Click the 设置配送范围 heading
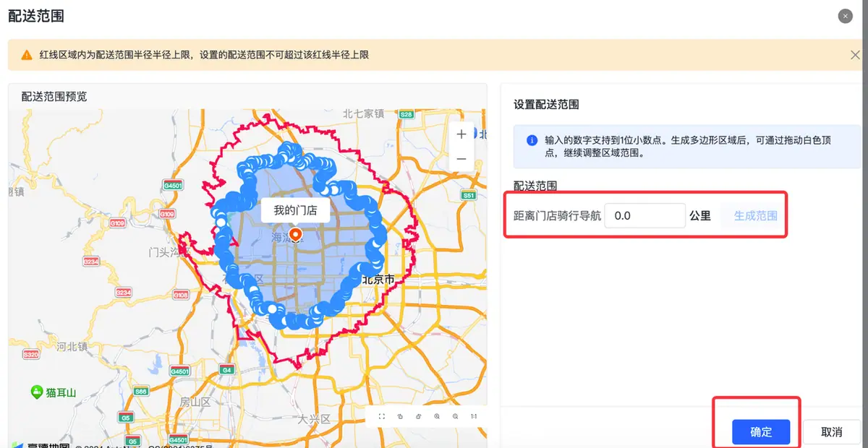This screenshot has height=448, width=868. pos(546,105)
